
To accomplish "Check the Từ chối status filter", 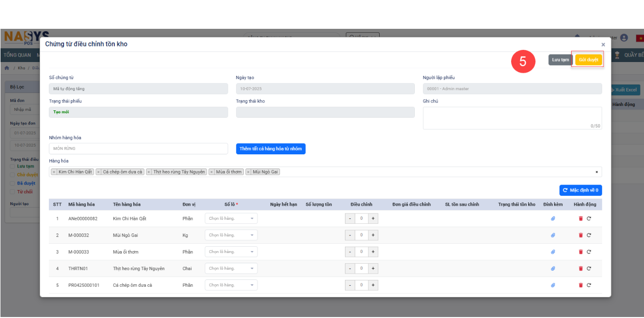I will pos(13,192).
